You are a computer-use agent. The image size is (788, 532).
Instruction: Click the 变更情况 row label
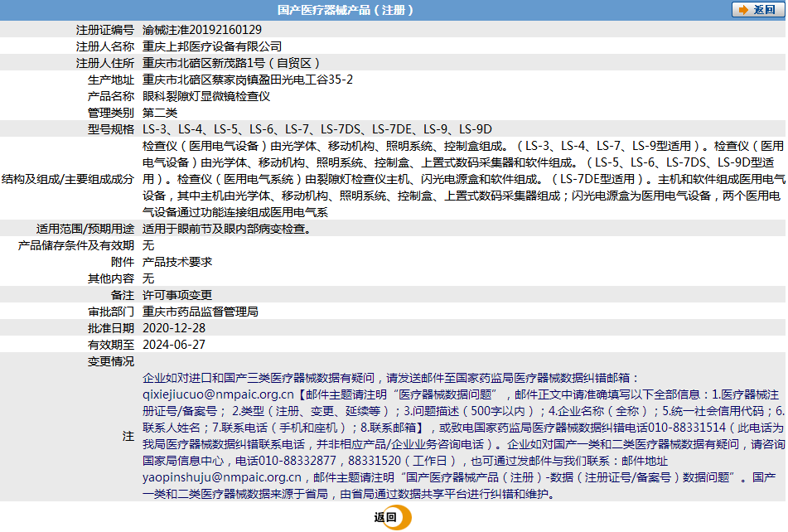click(x=111, y=361)
